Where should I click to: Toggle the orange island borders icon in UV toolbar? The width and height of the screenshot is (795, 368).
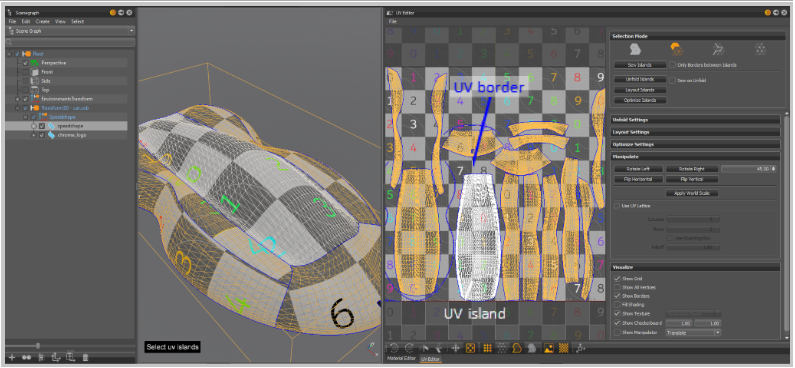(x=517, y=348)
